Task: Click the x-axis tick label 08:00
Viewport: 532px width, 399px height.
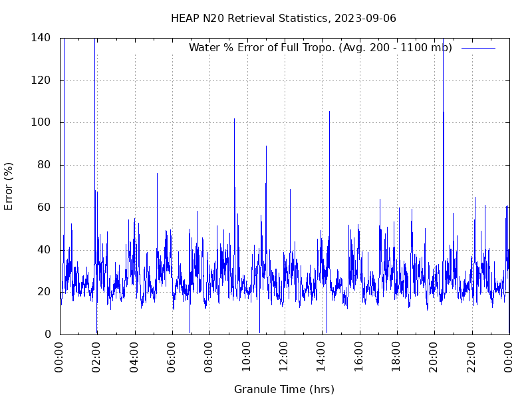Action: pyautogui.click(x=209, y=357)
